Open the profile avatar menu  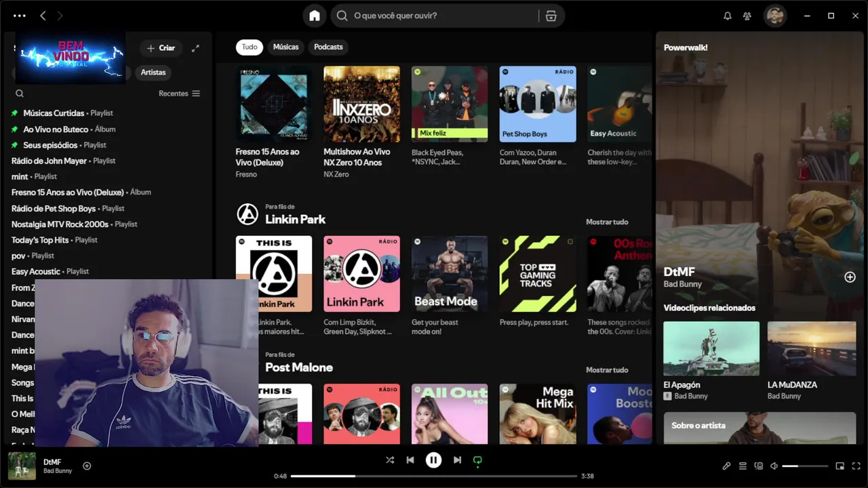coord(775,16)
